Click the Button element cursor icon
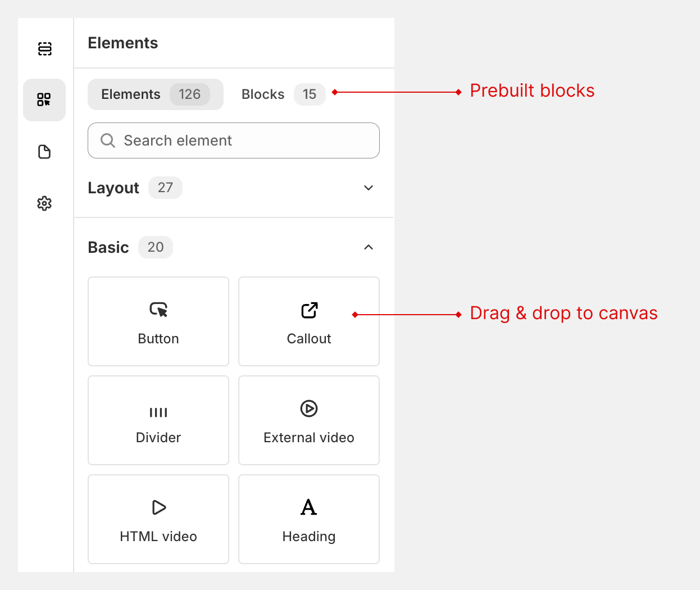This screenshot has height=590, width=700. tap(158, 310)
